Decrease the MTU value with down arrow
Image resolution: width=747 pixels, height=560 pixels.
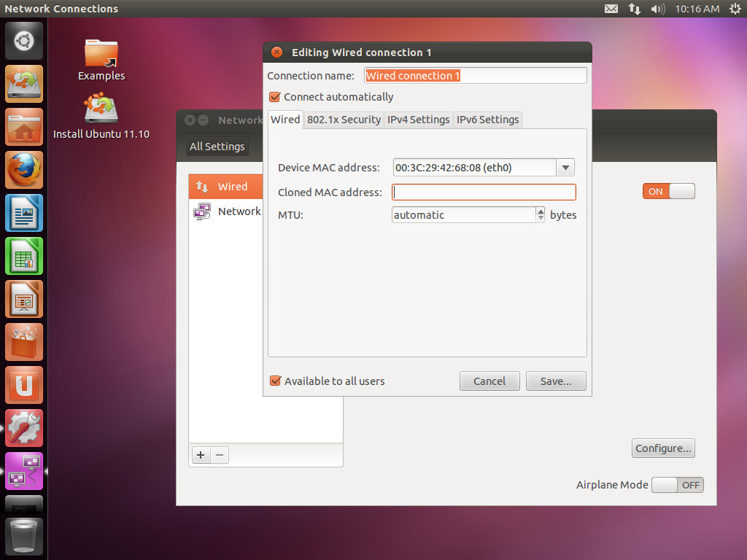[x=541, y=219]
